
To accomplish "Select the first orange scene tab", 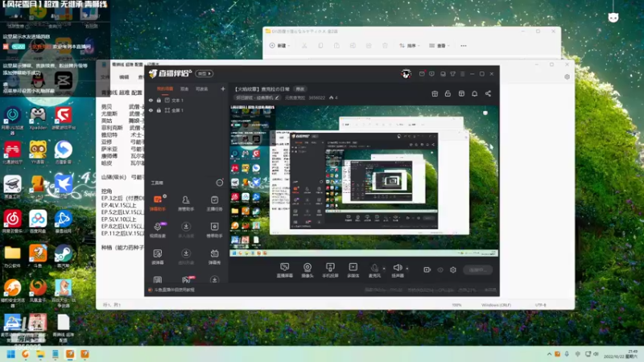I will click(x=165, y=88).
